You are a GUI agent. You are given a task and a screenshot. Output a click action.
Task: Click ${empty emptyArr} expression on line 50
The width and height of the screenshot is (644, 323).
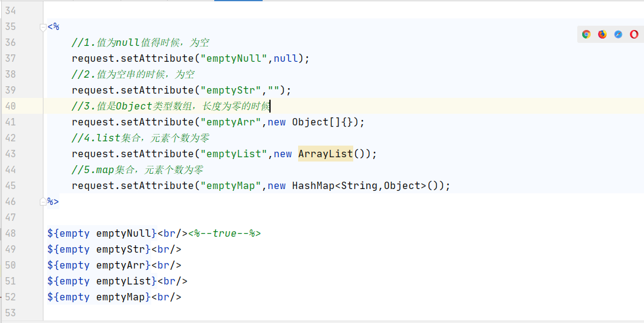[99, 265]
